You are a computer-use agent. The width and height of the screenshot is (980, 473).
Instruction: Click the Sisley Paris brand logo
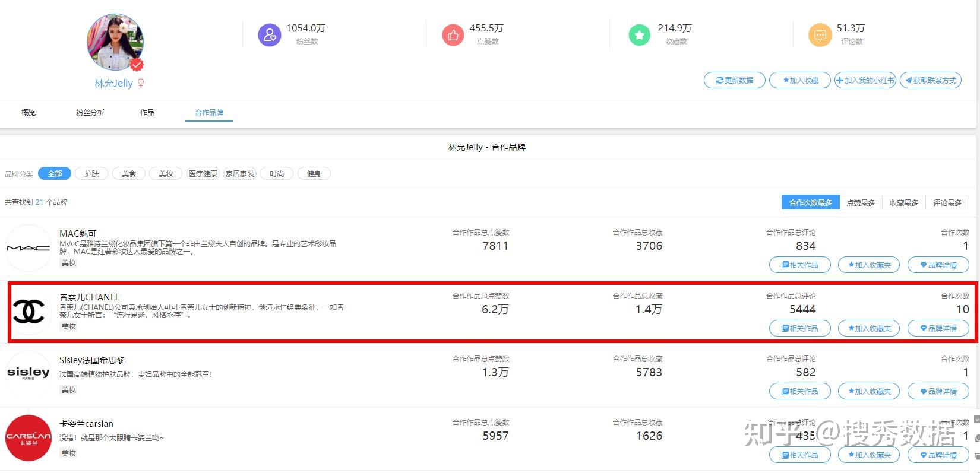pyautogui.click(x=29, y=373)
